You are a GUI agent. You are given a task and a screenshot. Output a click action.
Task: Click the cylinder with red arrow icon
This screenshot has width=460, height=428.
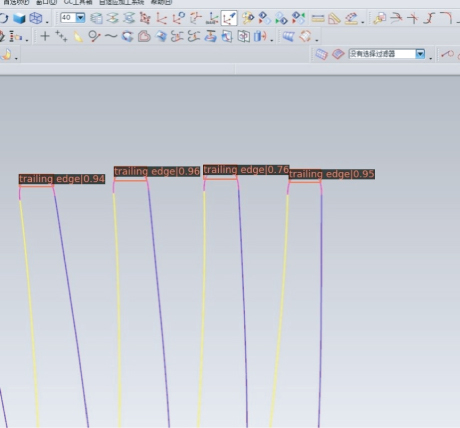[260, 36]
